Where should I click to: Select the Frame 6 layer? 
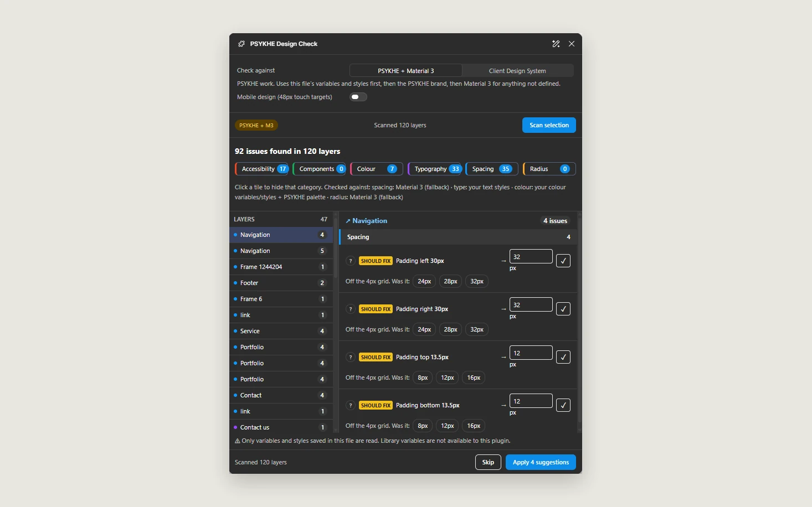pos(281,299)
